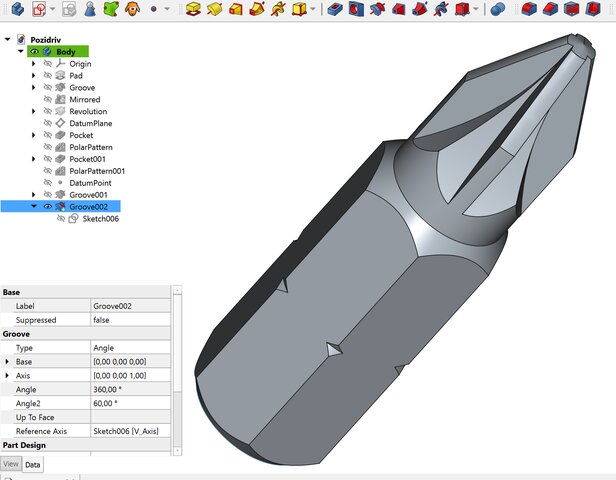The image size is (616, 480).
Task: Switch to the Data tab
Action: pos(33,465)
